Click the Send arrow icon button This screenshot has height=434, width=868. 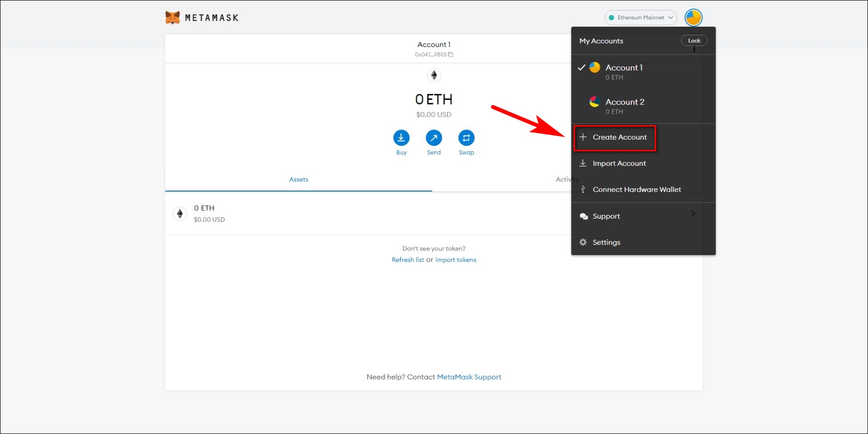coord(434,138)
